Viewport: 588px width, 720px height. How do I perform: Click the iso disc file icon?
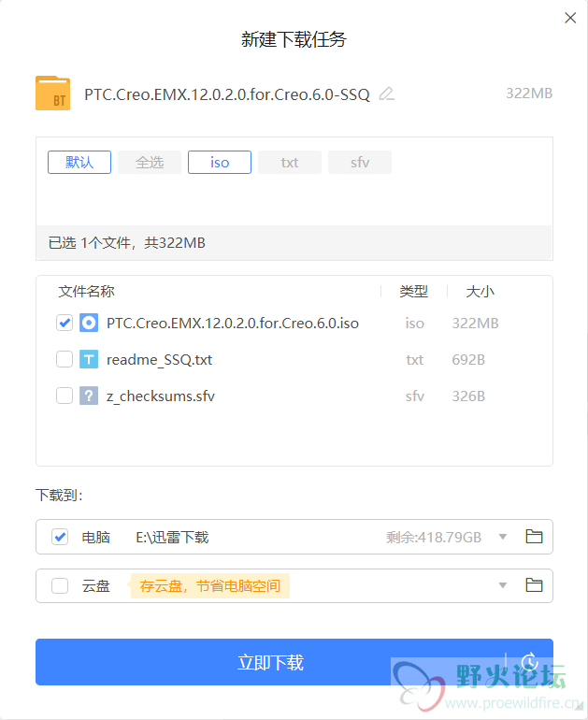tap(89, 323)
